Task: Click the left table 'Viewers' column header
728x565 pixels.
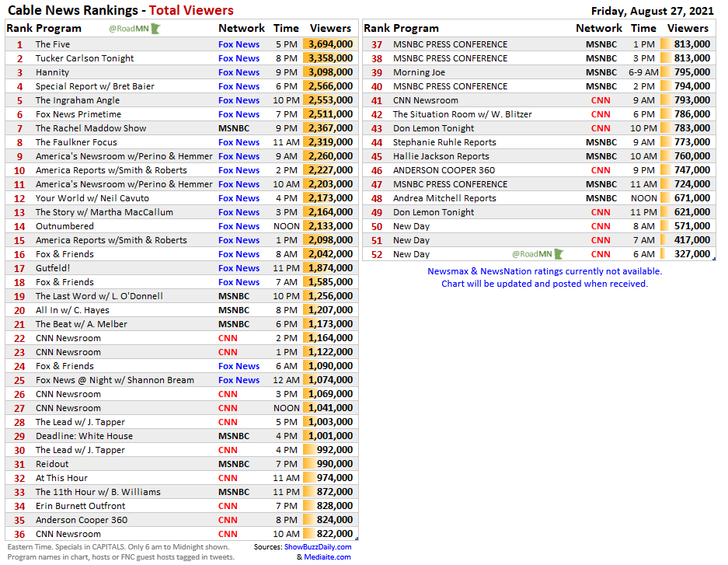Action: click(330, 28)
